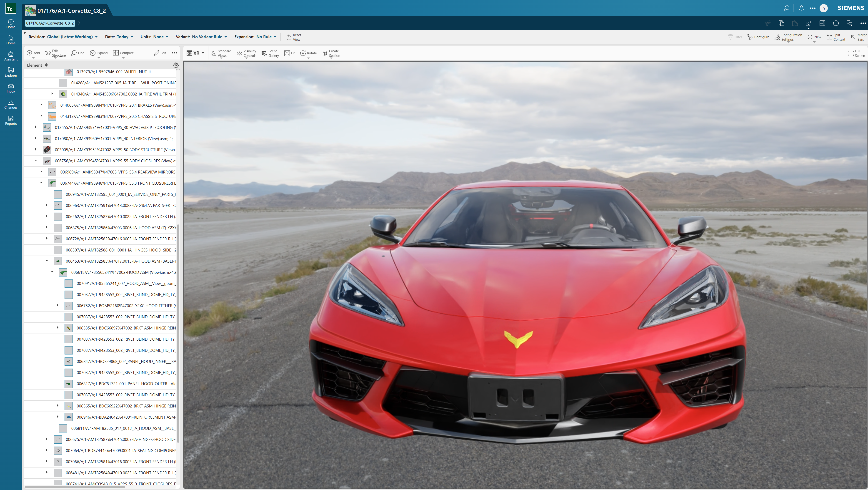
Task: Open the tree table settings gear
Action: point(175,65)
